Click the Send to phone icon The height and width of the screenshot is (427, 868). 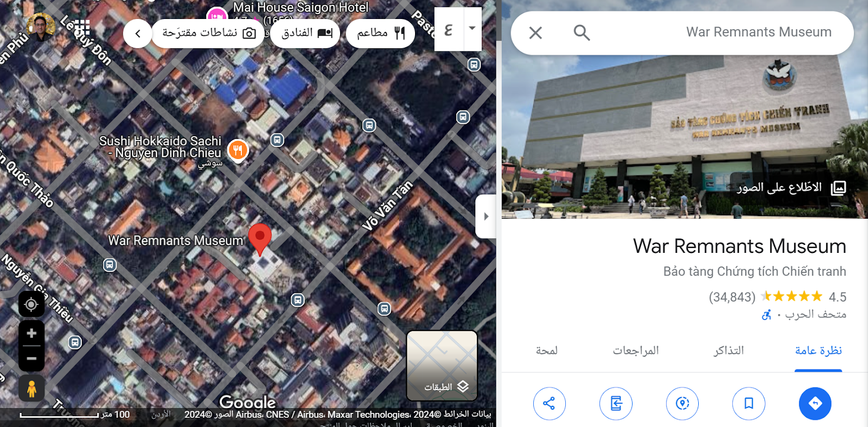[x=616, y=404]
